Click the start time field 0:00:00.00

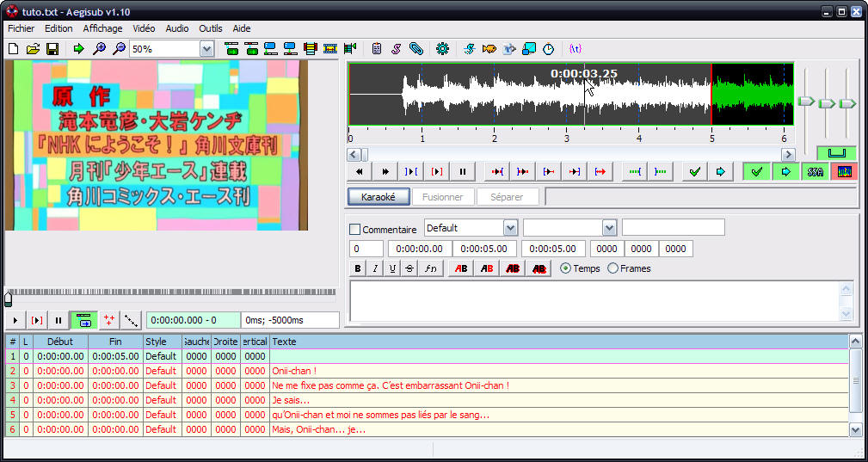[420, 249]
